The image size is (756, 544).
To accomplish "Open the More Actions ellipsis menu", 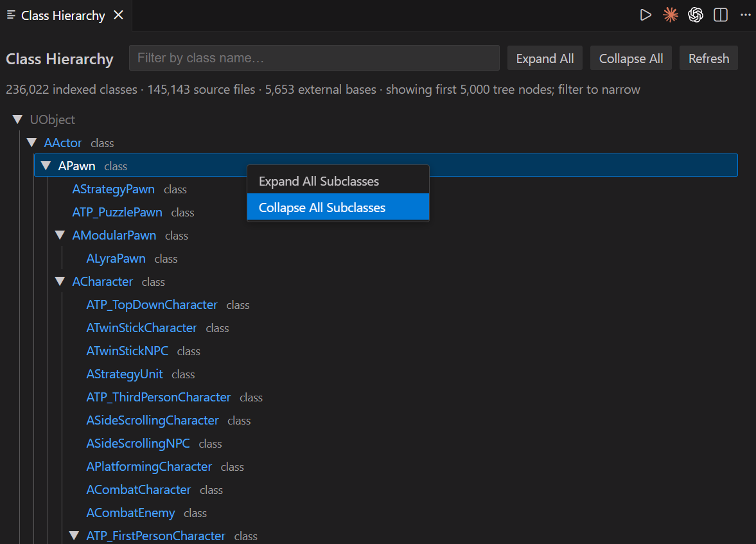I will pos(745,15).
